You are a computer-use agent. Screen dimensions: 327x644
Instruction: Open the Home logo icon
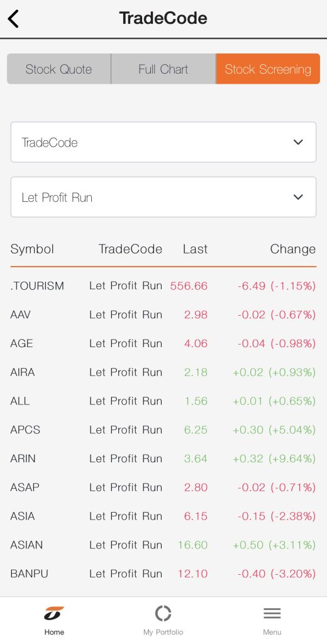coord(54,613)
